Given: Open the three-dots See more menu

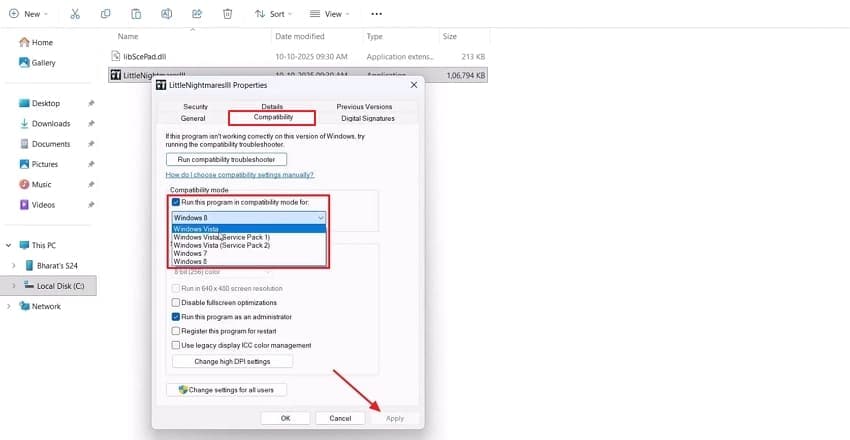Looking at the screenshot, I should (x=376, y=14).
